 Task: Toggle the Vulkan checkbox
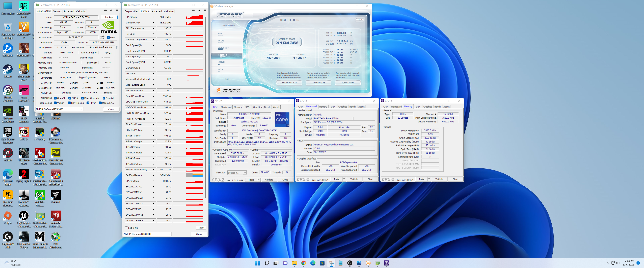point(55,103)
